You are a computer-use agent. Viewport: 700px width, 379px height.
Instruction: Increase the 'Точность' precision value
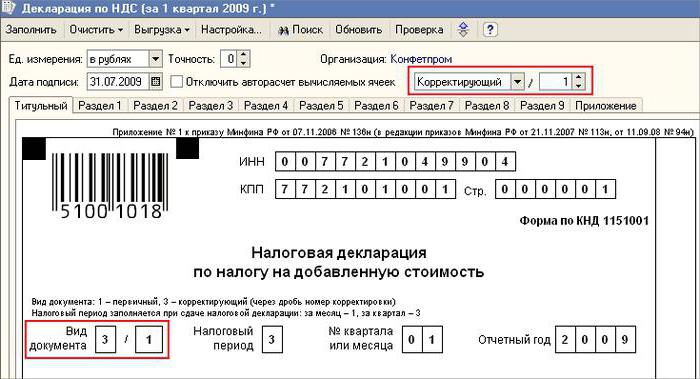tap(243, 55)
